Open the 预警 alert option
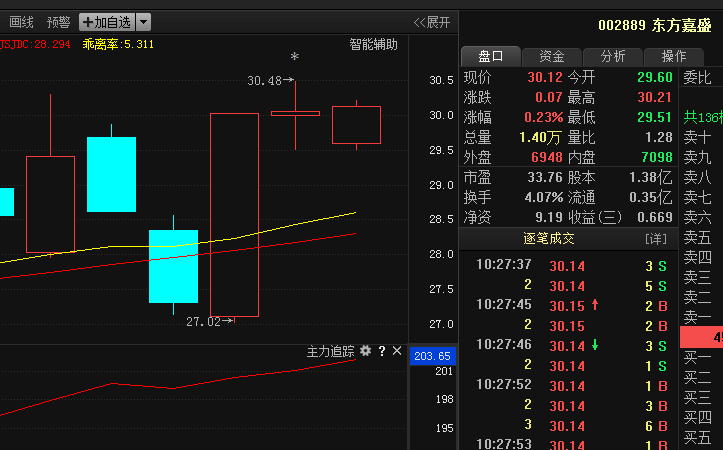This screenshot has width=723, height=450. point(59,22)
